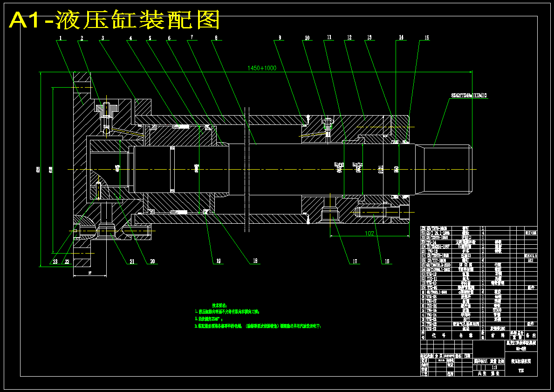Screen dimensions: 554x392
Task: Select part balloon number 11
Action: click(329, 37)
